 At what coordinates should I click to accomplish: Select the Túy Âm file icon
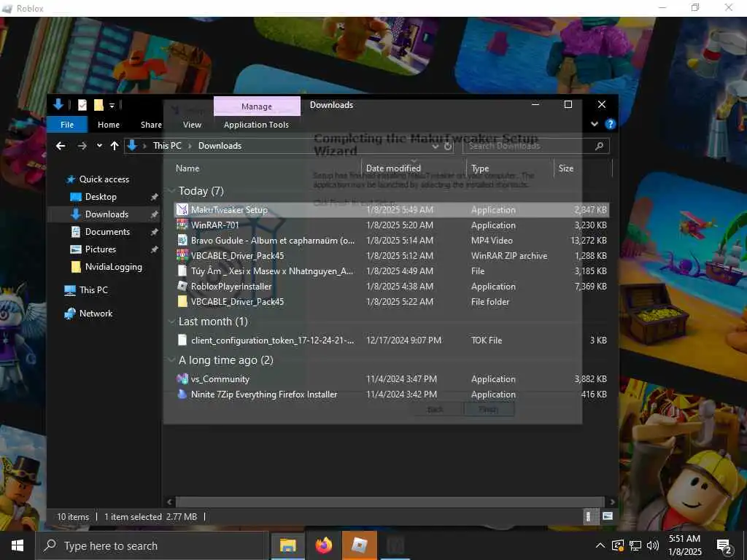coord(182,271)
